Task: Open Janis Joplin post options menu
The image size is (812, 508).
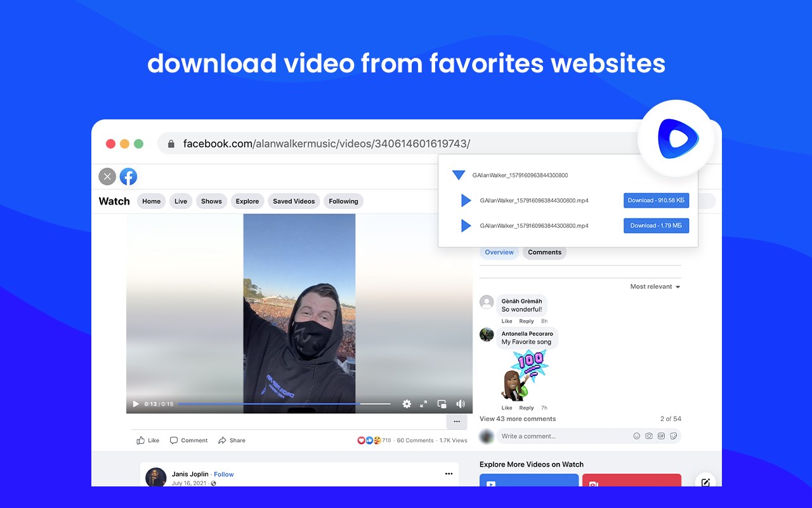Action: click(x=449, y=474)
